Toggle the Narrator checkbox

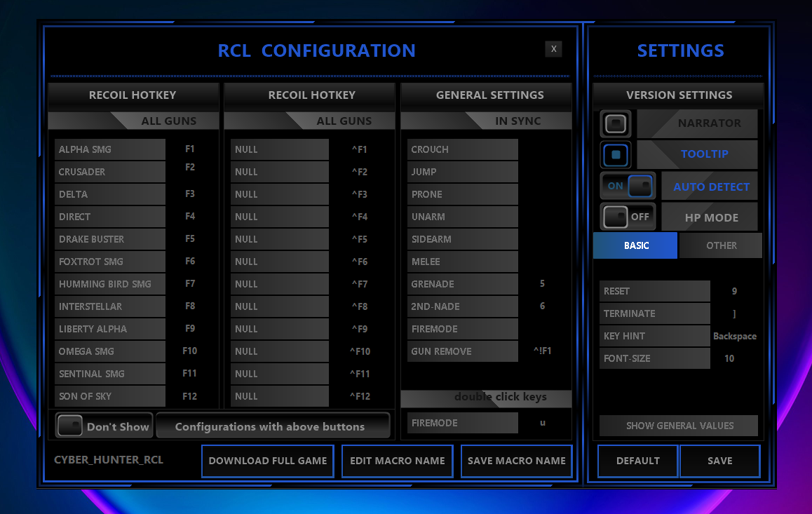[x=616, y=123]
